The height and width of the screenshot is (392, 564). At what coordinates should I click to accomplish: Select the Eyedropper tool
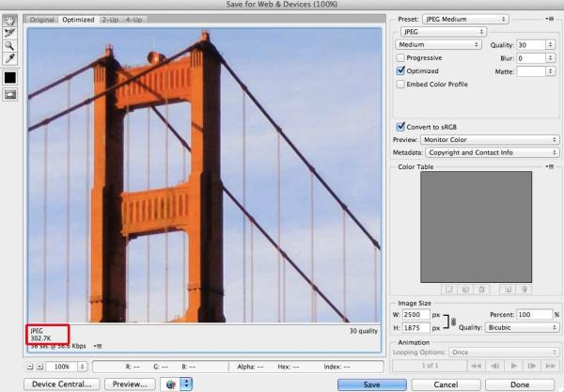[10, 57]
